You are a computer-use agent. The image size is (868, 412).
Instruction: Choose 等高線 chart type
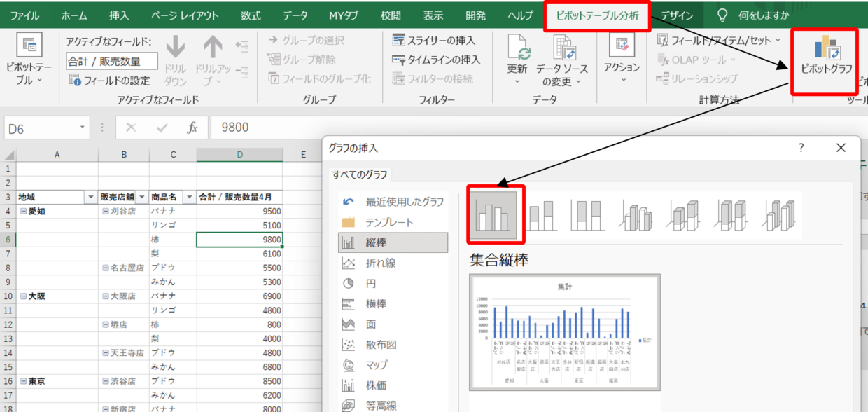pos(393,404)
